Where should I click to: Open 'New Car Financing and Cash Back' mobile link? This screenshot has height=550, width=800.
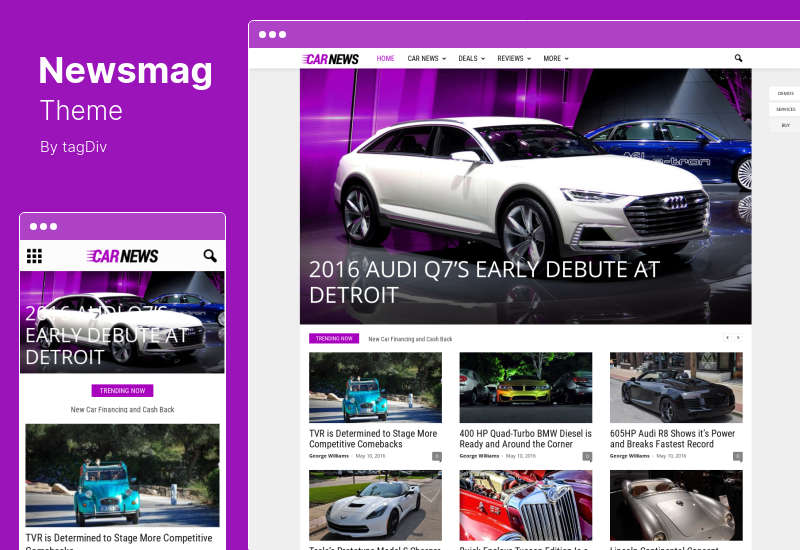(122, 409)
